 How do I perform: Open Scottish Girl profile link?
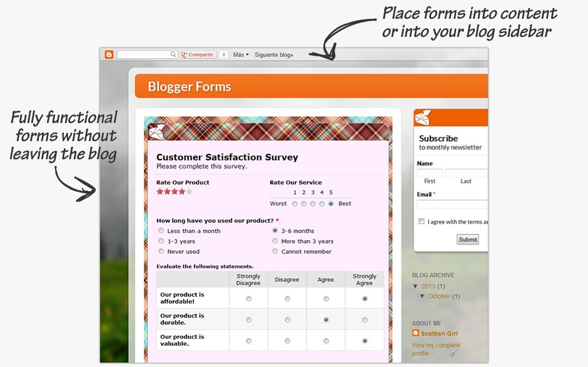[439, 334]
